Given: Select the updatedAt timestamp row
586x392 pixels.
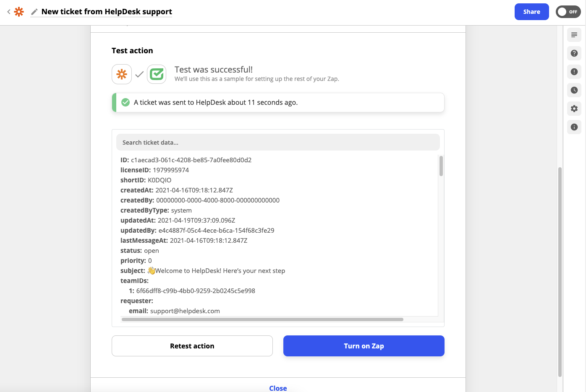Looking at the screenshot, I should [178, 221].
